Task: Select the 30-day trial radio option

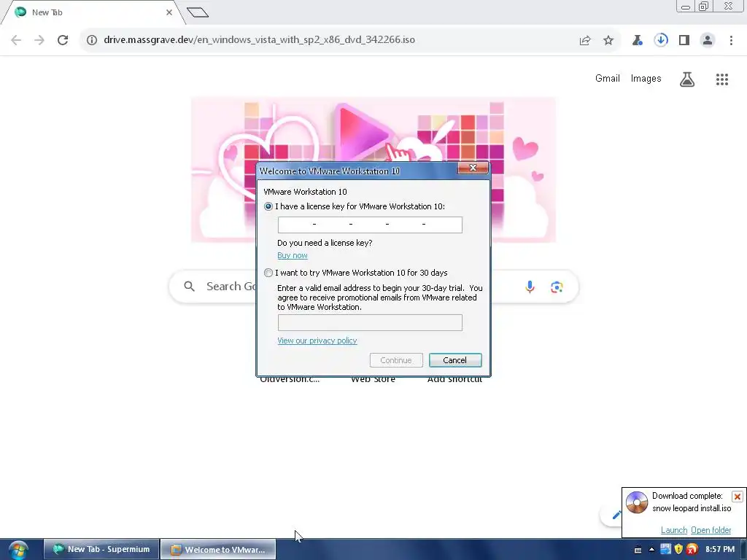Action: [268, 273]
